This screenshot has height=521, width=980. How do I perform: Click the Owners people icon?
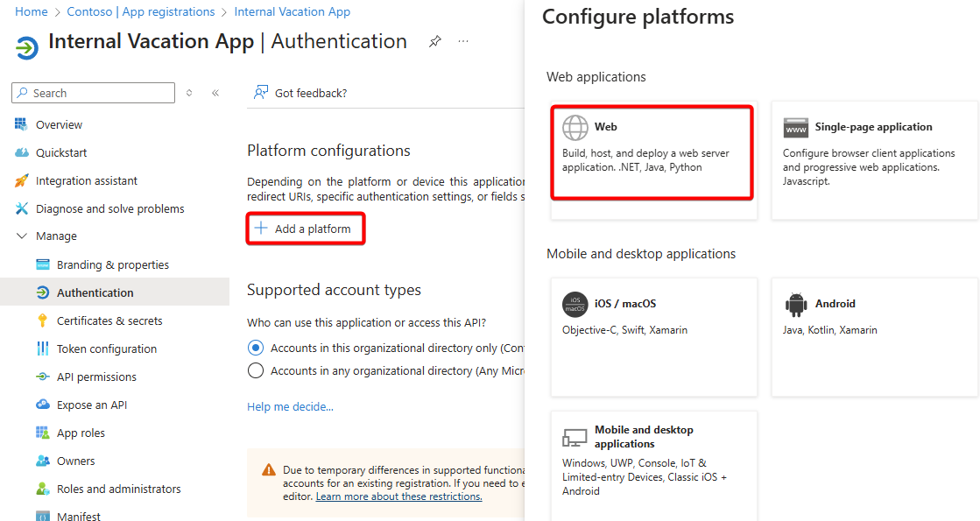click(x=43, y=461)
